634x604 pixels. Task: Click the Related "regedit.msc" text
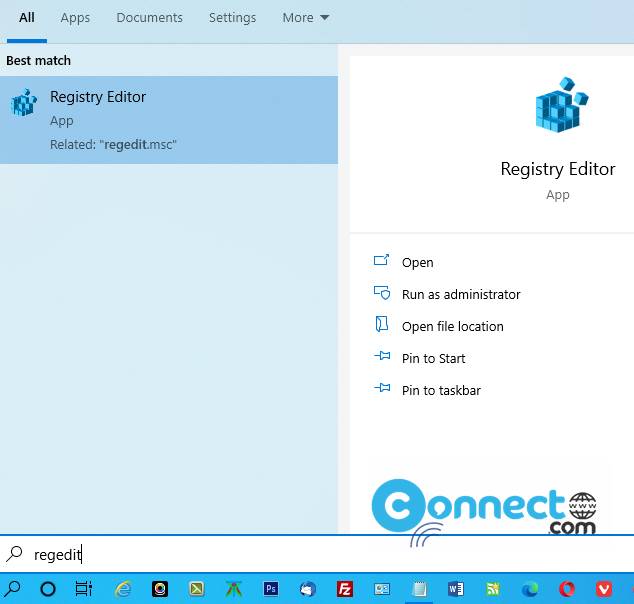coord(113,144)
